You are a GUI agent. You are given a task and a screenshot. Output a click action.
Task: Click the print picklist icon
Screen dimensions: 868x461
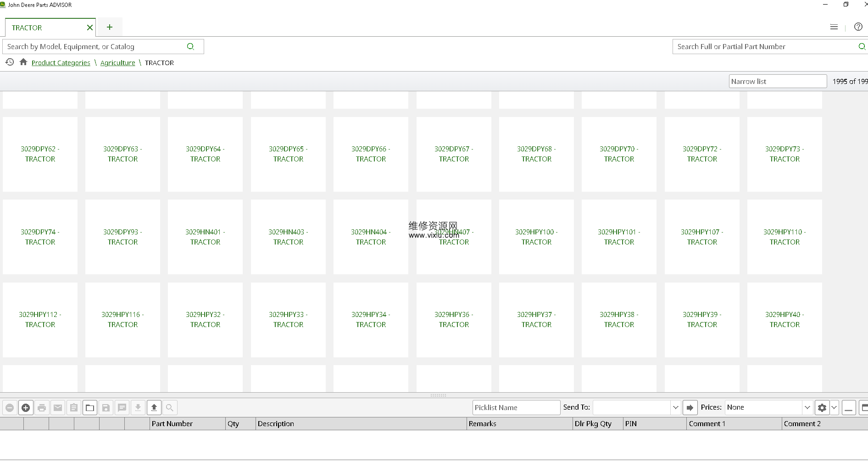pyautogui.click(x=42, y=407)
